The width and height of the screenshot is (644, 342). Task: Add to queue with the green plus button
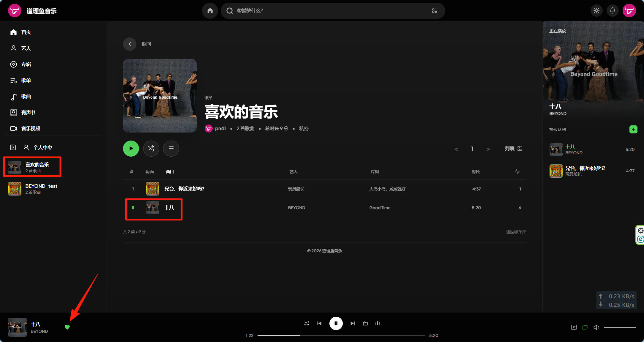click(633, 129)
